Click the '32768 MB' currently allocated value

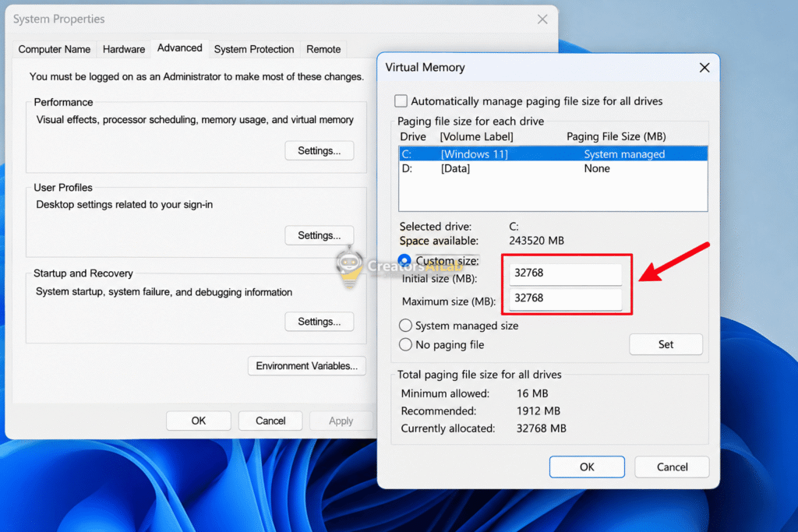pyautogui.click(x=542, y=428)
